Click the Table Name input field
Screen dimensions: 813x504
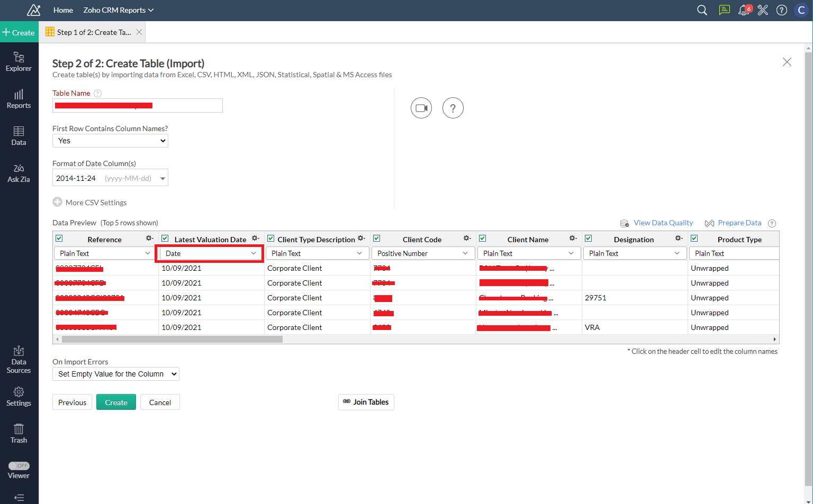pos(138,106)
